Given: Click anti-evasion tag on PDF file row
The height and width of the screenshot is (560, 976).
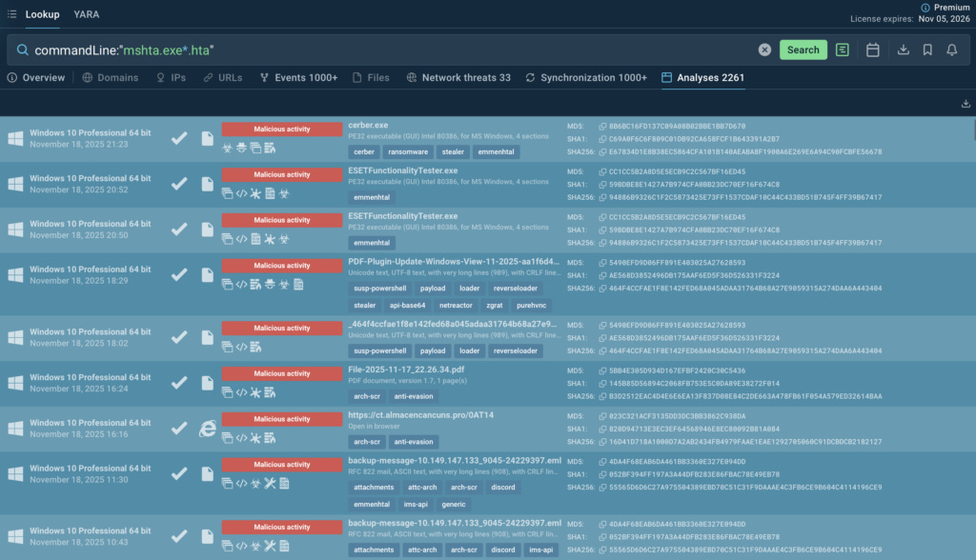Looking at the screenshot, I should click(414, 396).
